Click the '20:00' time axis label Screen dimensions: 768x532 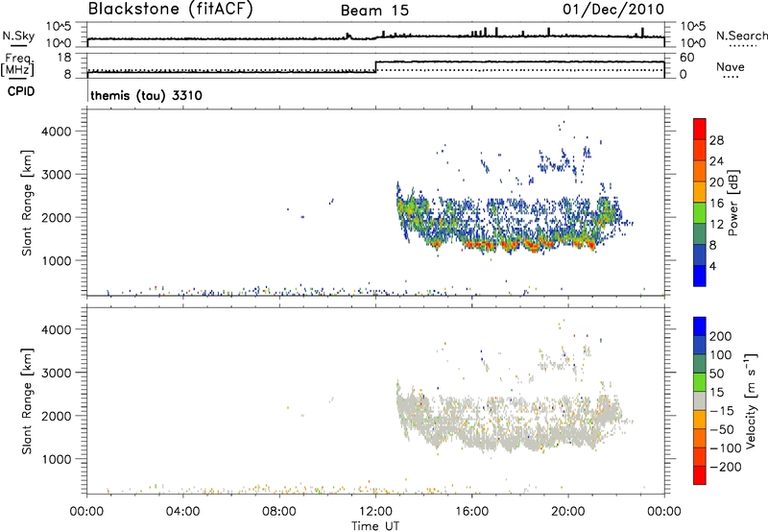(568, 512)
